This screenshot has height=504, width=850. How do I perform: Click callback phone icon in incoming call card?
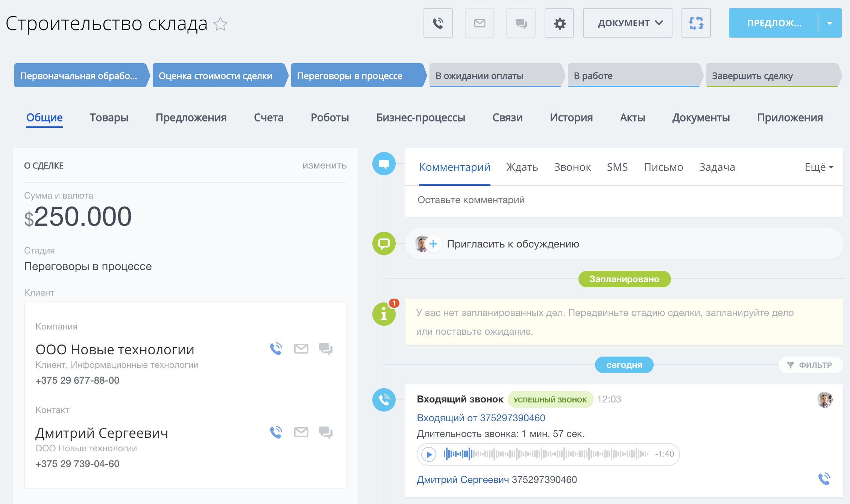click(824, 479)
